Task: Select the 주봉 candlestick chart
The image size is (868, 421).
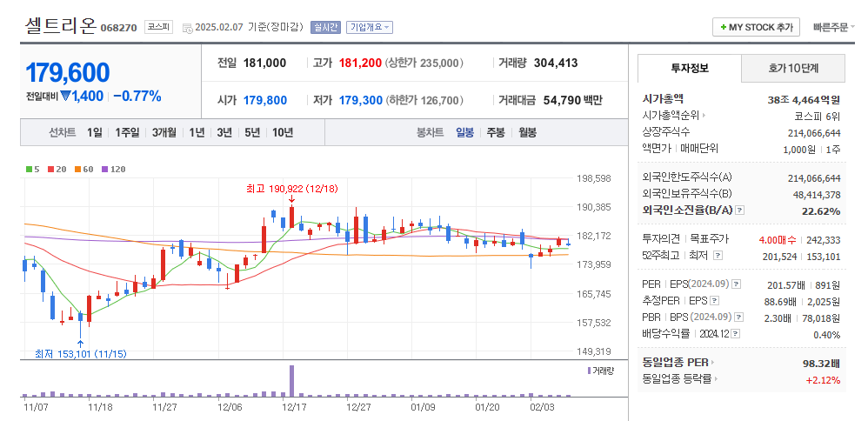Action: coord(496,132)
